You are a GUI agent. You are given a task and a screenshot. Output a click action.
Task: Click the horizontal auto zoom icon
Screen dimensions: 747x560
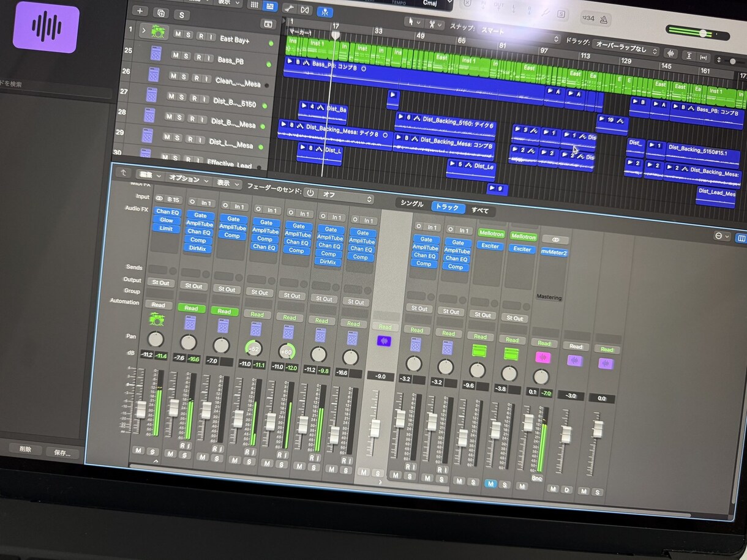[704, 58]
